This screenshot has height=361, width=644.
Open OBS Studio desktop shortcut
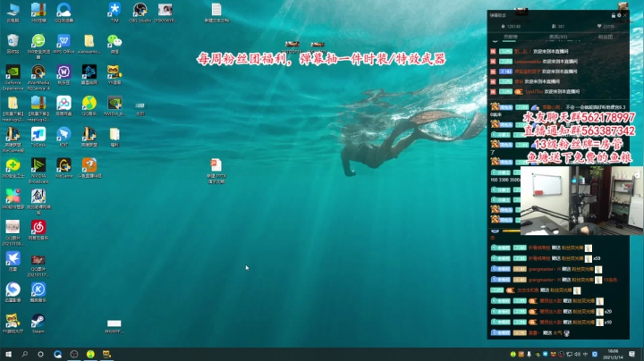point(140,13)
